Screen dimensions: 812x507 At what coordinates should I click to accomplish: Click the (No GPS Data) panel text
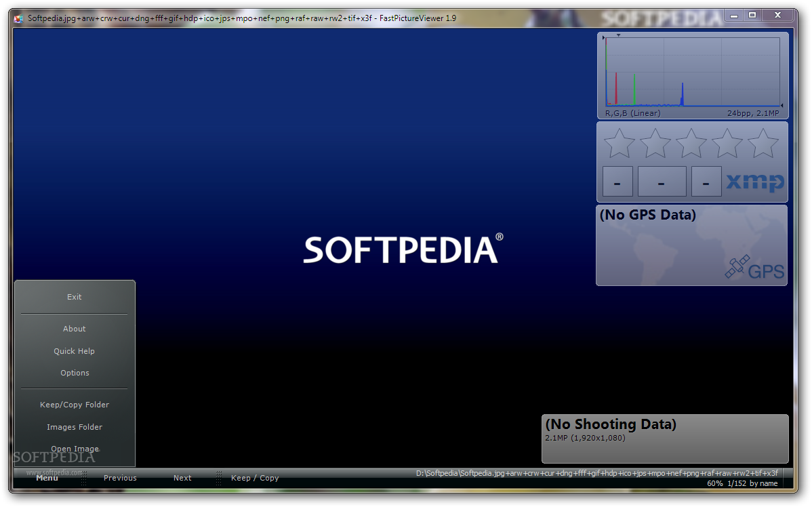click(648, 215)
